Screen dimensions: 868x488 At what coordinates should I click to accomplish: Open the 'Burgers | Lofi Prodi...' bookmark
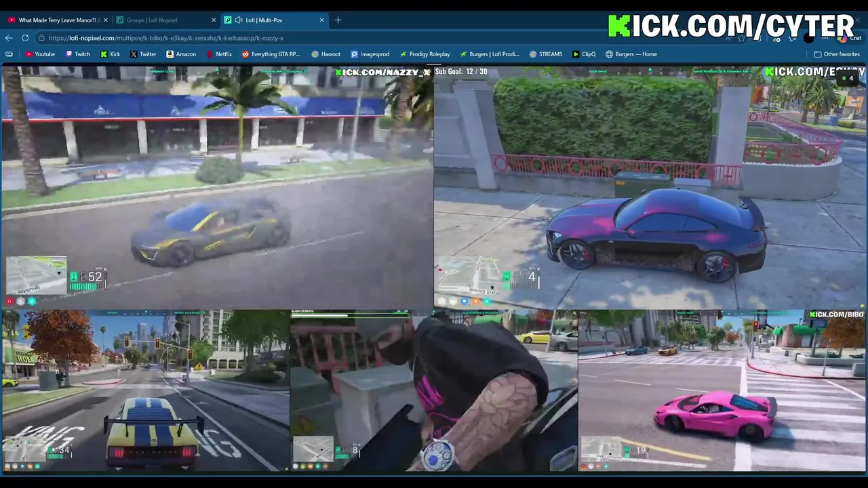(x=490, y=54)
